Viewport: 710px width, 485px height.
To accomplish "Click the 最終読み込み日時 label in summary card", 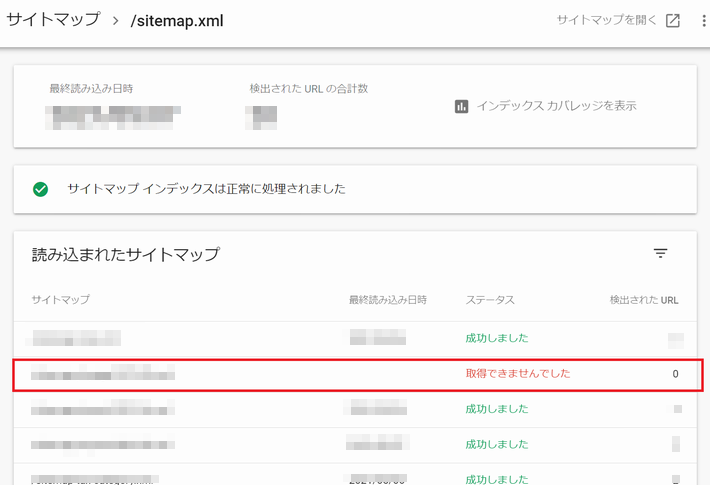I will 91,88.
